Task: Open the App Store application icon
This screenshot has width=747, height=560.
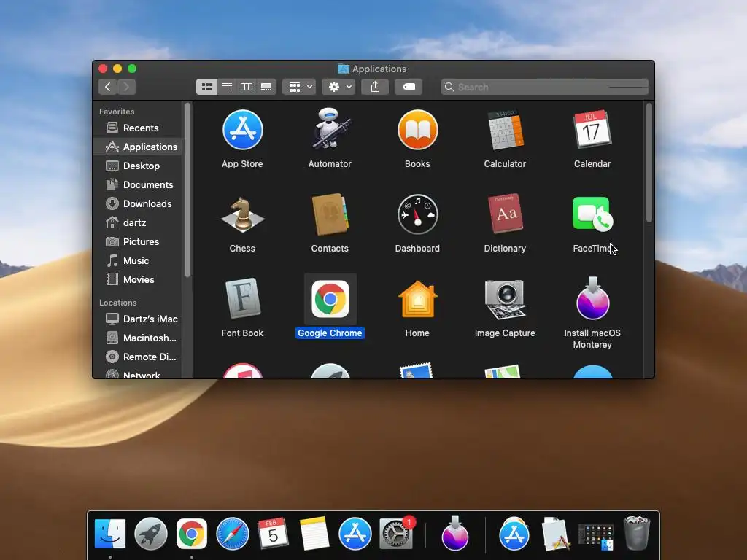Action: 242,130
